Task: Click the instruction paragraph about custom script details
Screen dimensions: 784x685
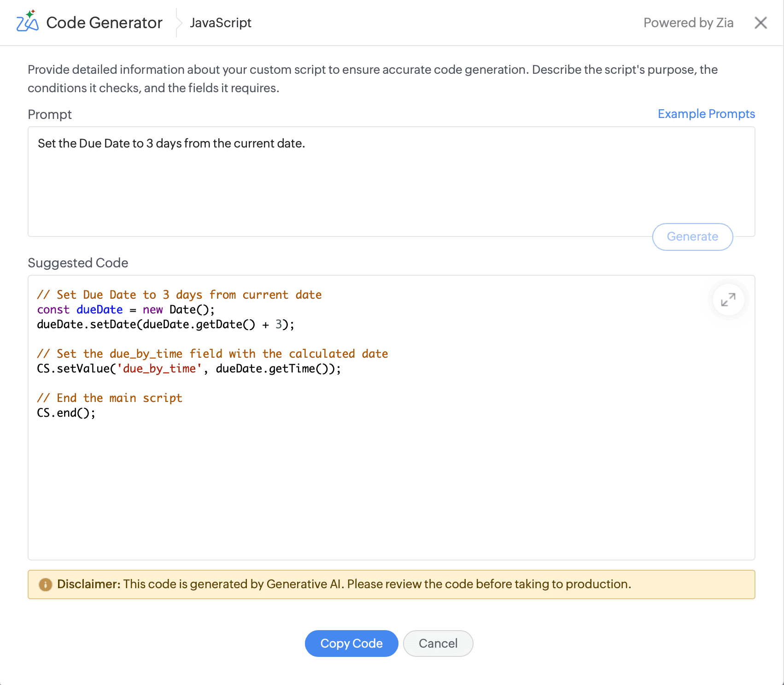Action: coord(373,79)
